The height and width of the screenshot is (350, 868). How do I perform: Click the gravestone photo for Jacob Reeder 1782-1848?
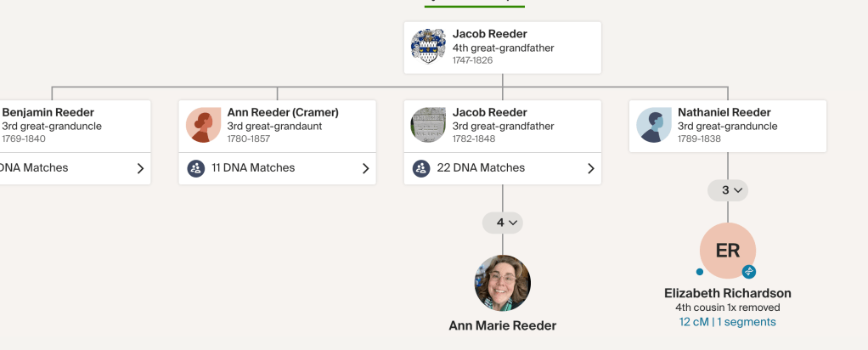(x=429, y=125)
